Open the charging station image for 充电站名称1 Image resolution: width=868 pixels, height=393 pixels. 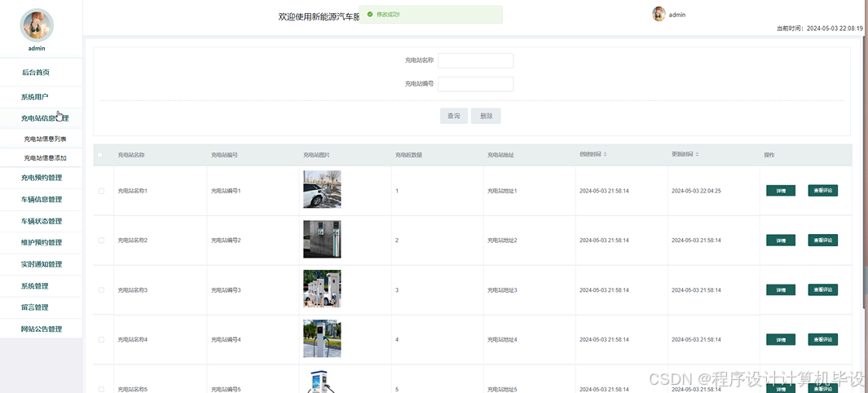point(322,189)
